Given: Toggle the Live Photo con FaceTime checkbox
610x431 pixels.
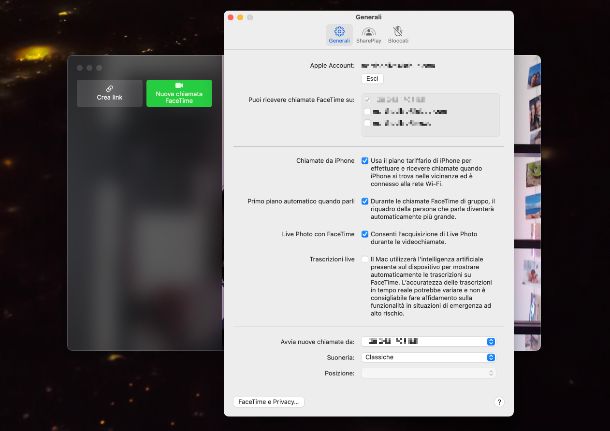Looking at the screenshot, I should 365,234.
